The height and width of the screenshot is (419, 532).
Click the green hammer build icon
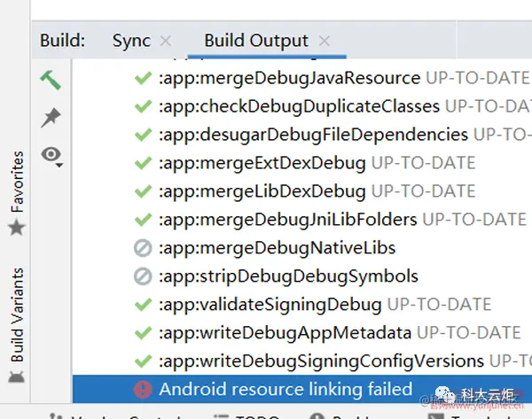51,80
